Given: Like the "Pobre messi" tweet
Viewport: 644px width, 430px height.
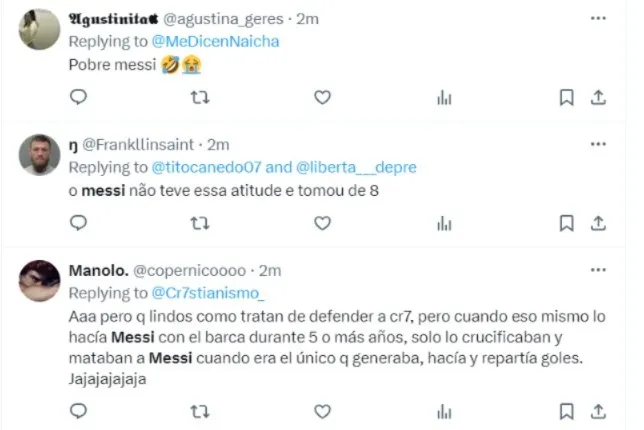Looking at the screenshot, I should click(x=322, y=97).
